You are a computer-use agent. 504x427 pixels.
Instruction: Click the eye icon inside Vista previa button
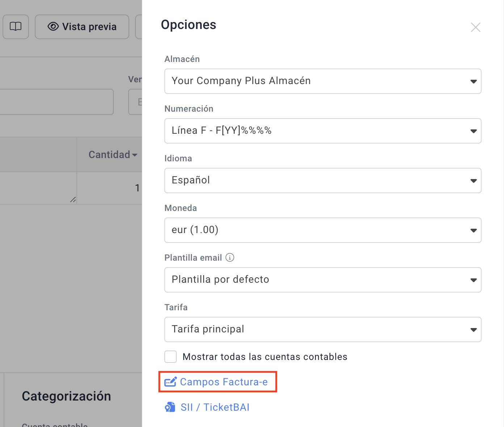53,26
